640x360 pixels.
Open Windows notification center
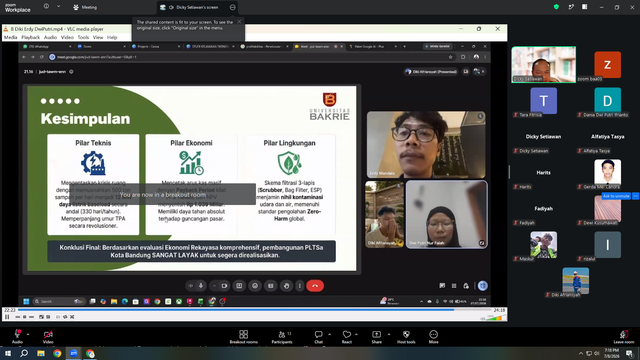(x=630, y=353)
